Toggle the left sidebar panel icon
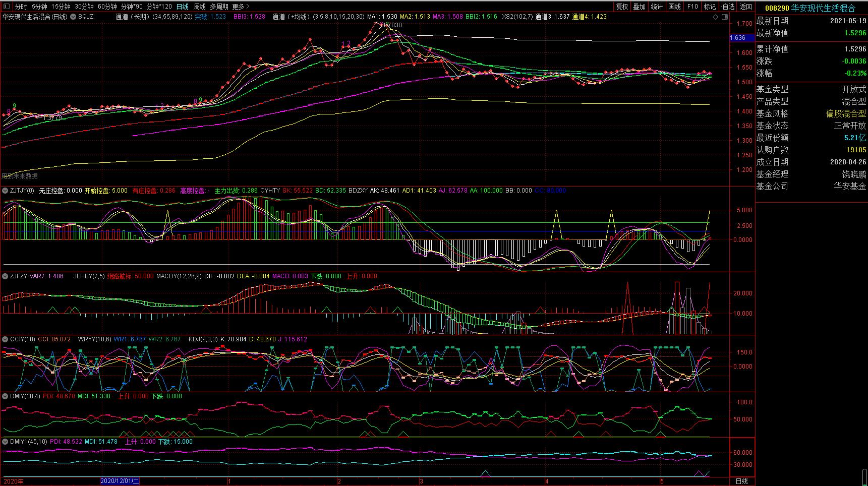The height and width of the screenshot is (486, 868). click(6, 7)
